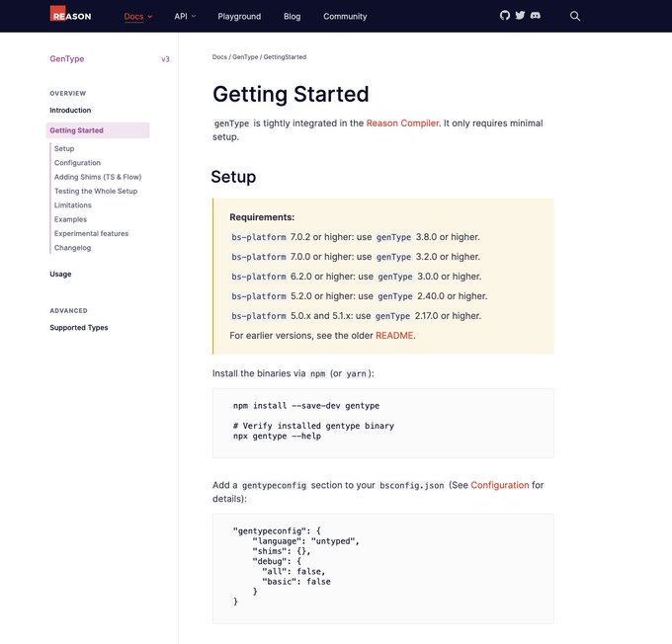672x644 pixels.
Task: Click the '"language": "untyped"' line
Action: pos(305,541)
